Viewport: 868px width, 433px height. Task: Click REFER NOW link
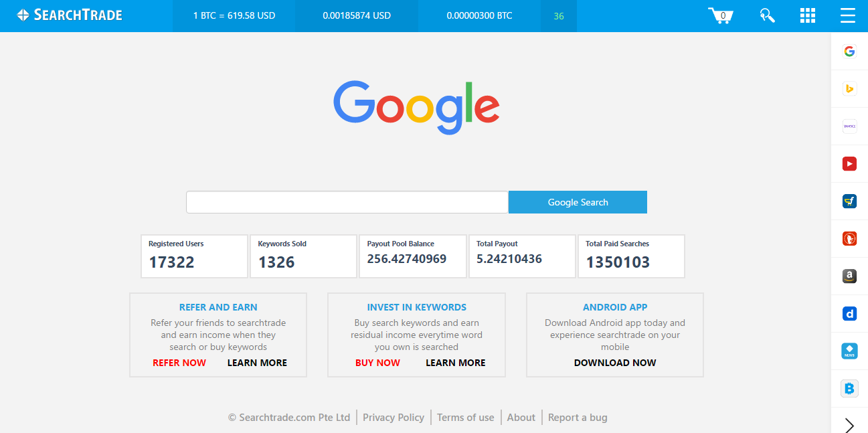179,363
